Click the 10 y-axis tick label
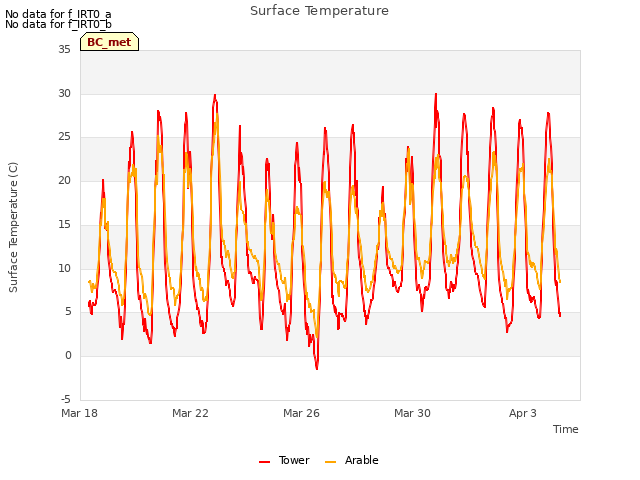Viewport: 640px width, 480px height. click(64, 268)
